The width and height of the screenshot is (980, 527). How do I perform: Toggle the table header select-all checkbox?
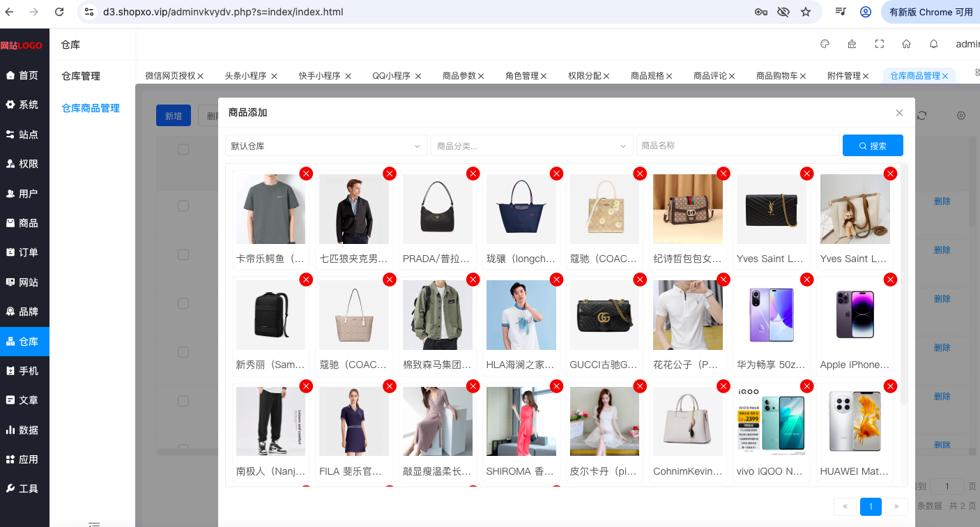coord(183,149)
